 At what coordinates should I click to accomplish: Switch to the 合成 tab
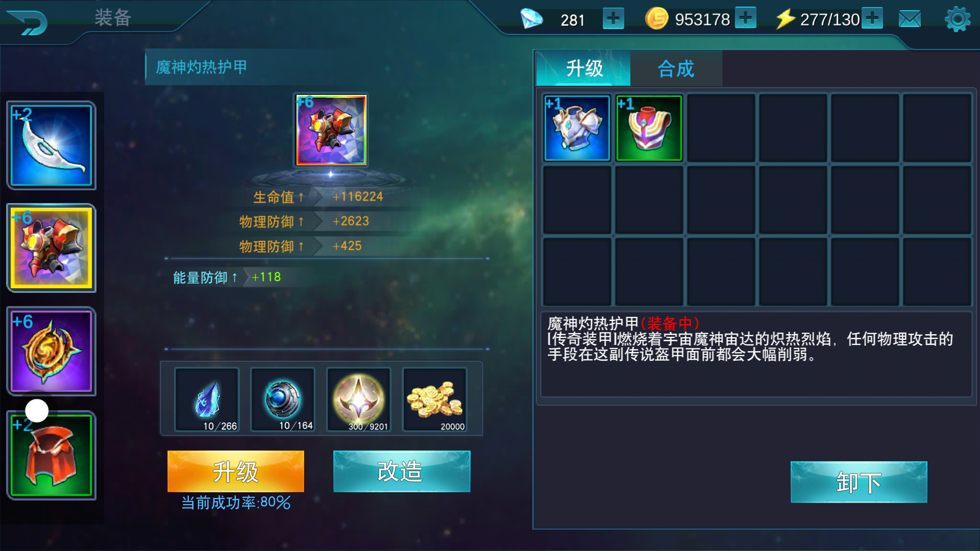tap(676, 68)
